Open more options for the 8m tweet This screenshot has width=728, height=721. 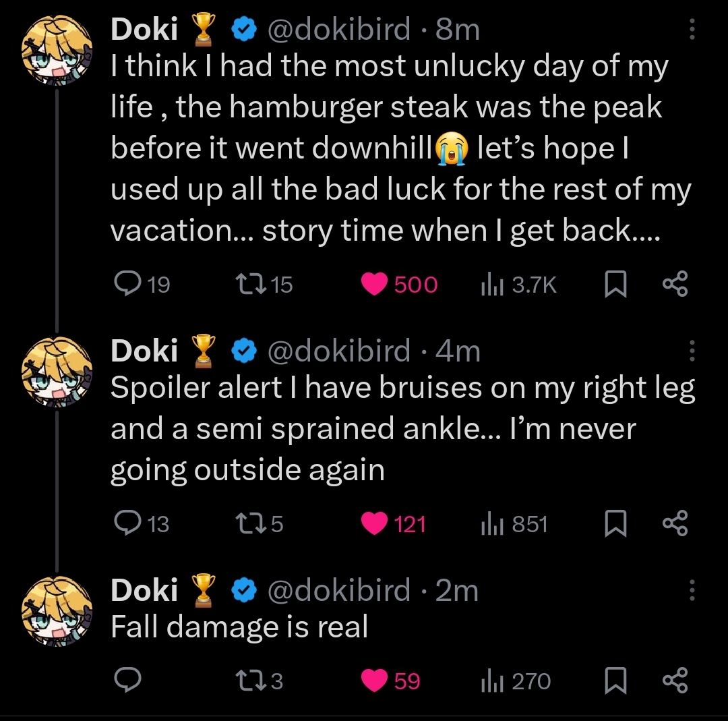pyautogui.click(x=691, y=28)
